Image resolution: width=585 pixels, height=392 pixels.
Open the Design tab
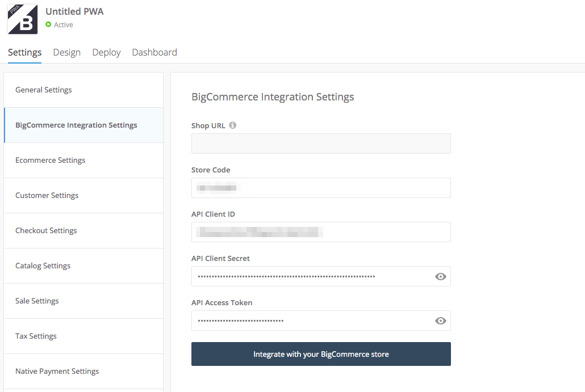click(67, 52)
